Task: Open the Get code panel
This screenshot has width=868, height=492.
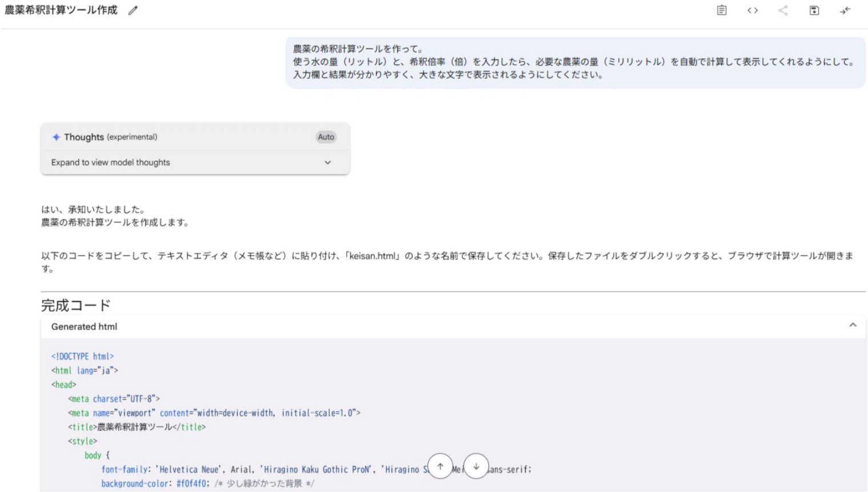Action: point(752,10)
